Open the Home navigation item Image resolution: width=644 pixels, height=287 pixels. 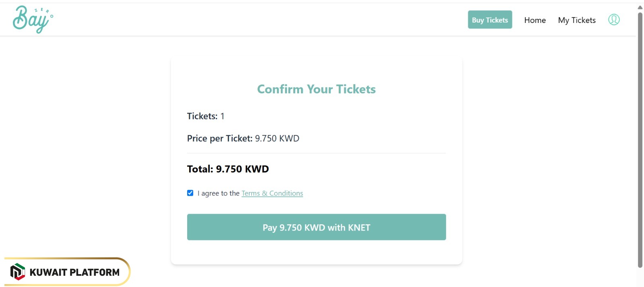(535, 20)
